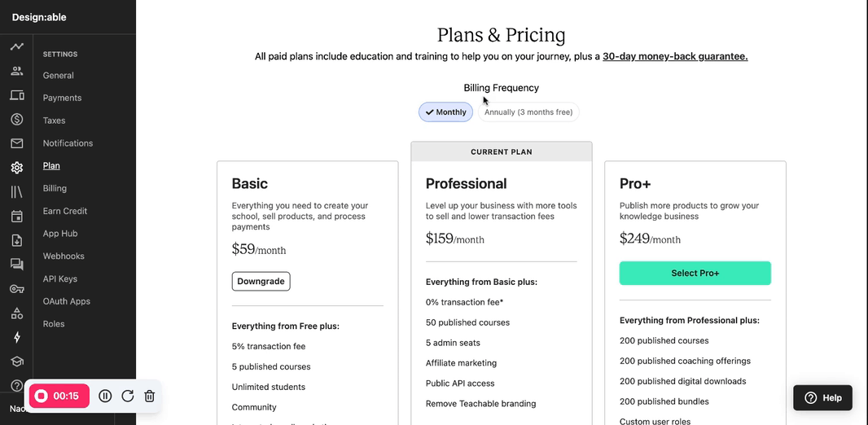The image size is (868, 425).
Task: Click the key icon in sidebar
Action: click(x=16, y=289)
